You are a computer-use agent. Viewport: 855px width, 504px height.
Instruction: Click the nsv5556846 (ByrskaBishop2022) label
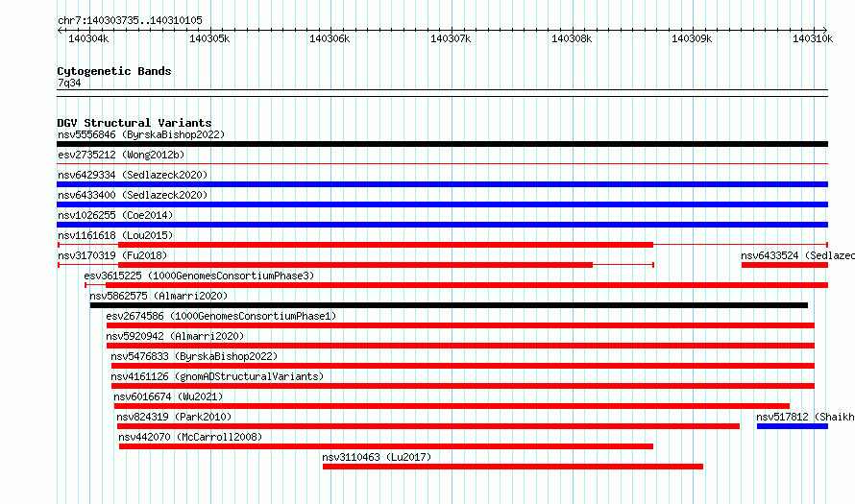tap(141, 134)
